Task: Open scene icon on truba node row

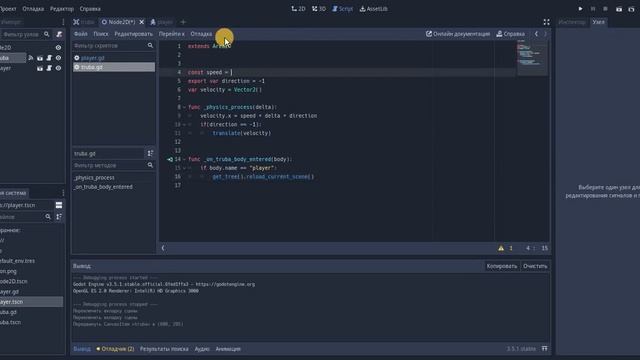Action: (40, 58)
